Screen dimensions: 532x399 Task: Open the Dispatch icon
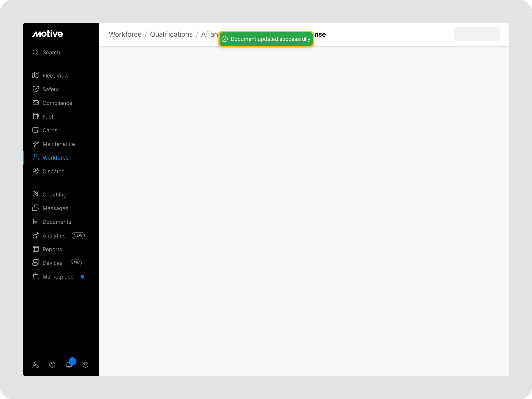click(36, 172)
